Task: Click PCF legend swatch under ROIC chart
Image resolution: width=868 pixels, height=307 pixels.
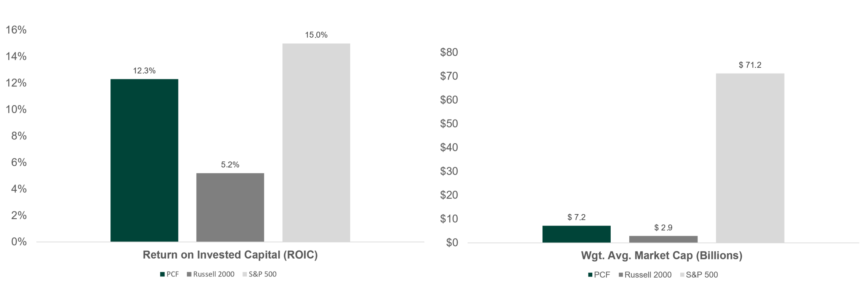Action: (x=163, y=274)
